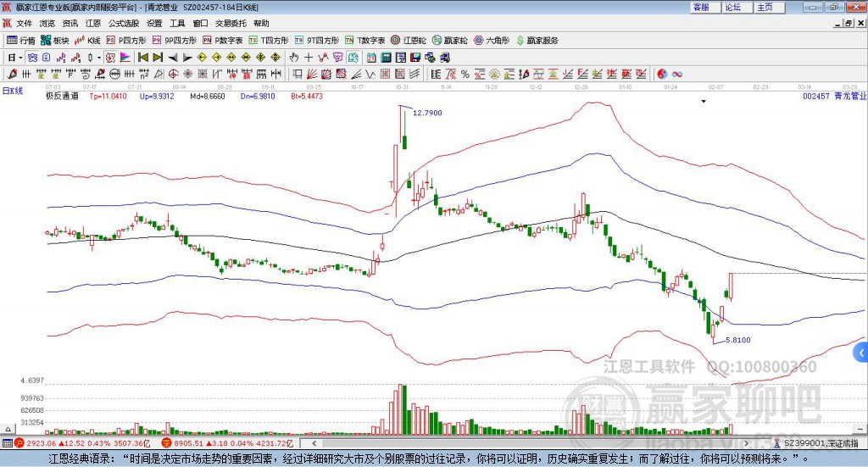
Task: Click the Shanghai index 2923.06 status readout
Action: (83, 443)
